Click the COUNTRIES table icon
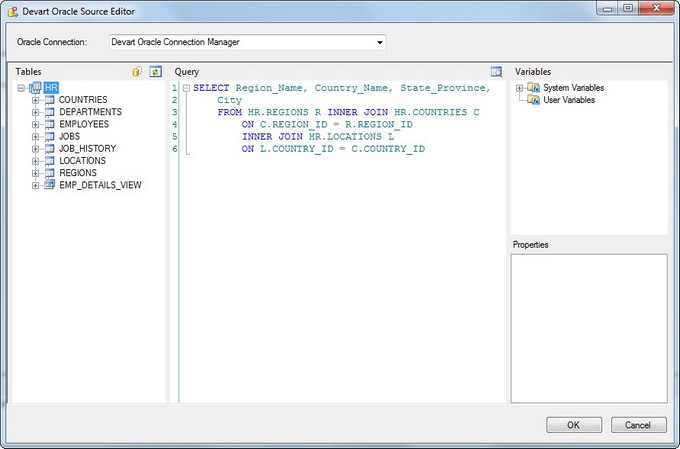 [50, 100]
